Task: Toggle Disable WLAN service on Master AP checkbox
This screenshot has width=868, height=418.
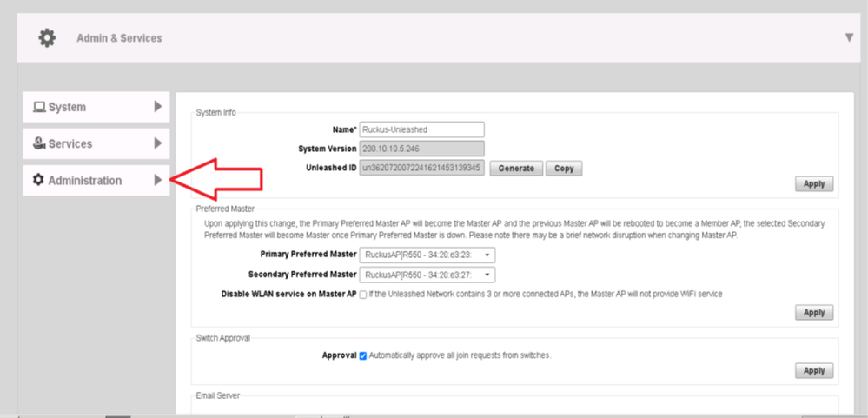Action: tap(363, 295)
